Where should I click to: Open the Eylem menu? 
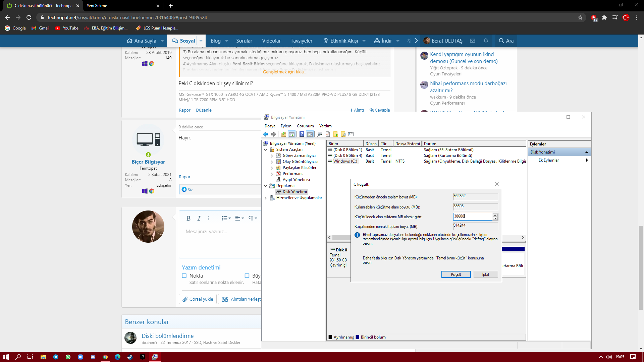coord(286,126)
